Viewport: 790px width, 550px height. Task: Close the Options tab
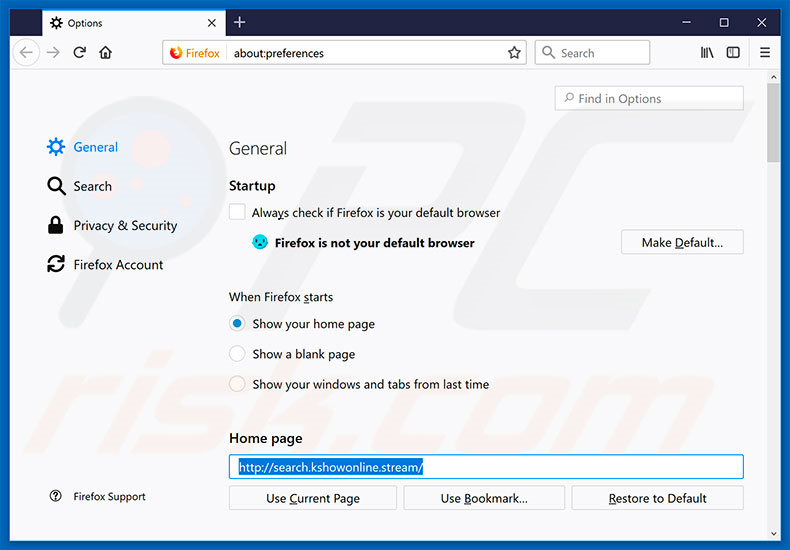coord(212,23)
